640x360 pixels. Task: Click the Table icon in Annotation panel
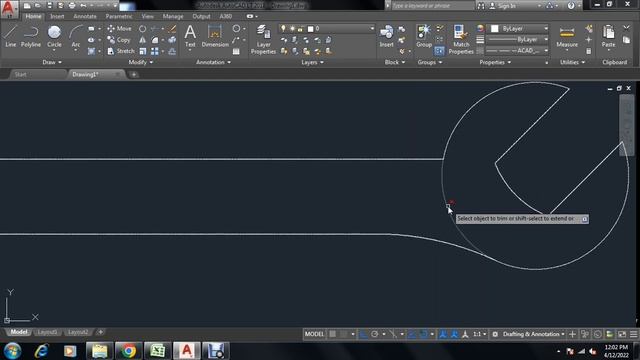236,51
